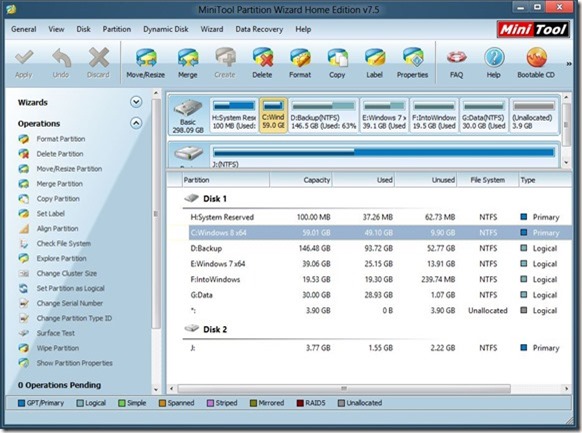Viewport: 582px width, 433px height.
Task: Select the H:System Reserved row
Action: click(380, 217)
